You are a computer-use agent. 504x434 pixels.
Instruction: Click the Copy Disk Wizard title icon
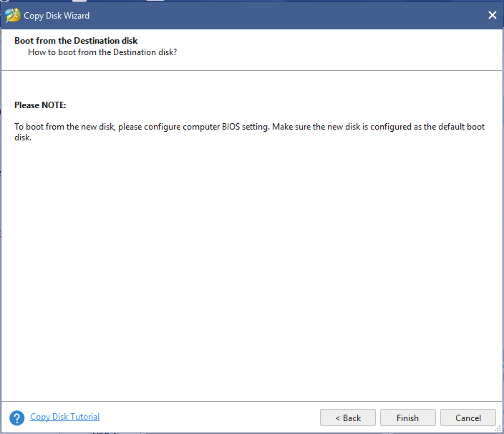point(13,16)
